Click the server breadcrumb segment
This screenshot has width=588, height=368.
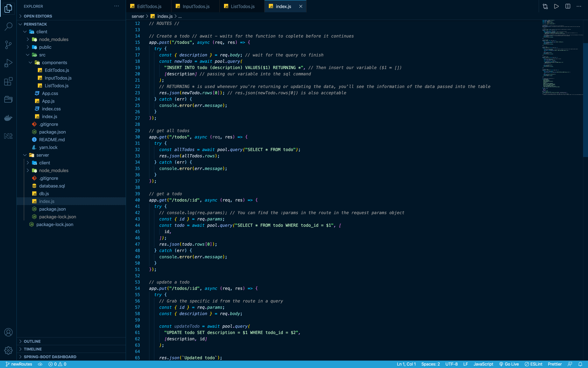(138, 16)
